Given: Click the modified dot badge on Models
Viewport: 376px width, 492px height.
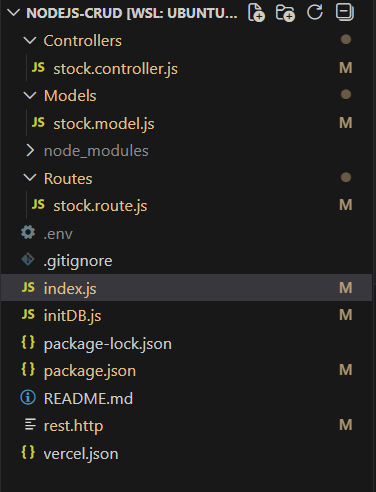Looking at the screenshot, I should (346, 95).
